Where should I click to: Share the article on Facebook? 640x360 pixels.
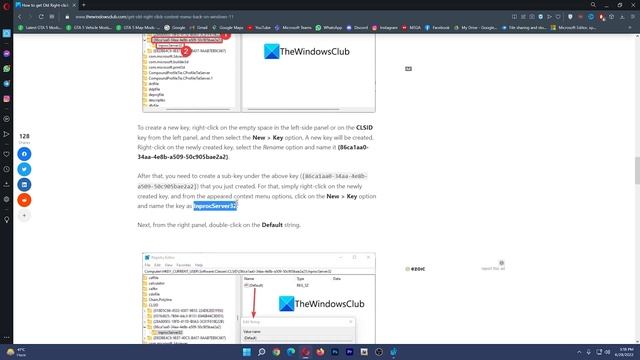coord(24,154)
